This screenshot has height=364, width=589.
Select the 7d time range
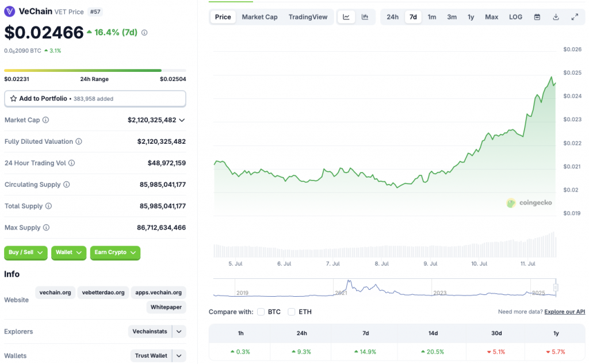[x=413, y=17]
